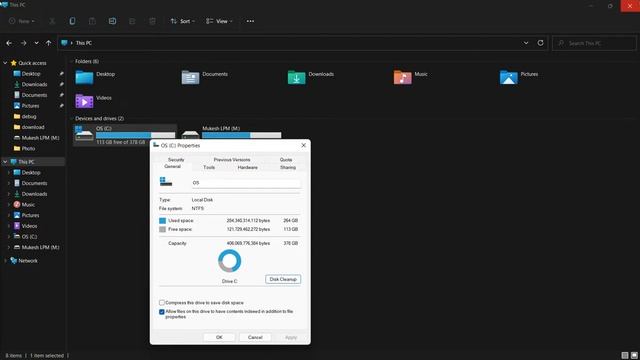Open the Documents folder icon
640x360 pixels.
tap(191, 77)
